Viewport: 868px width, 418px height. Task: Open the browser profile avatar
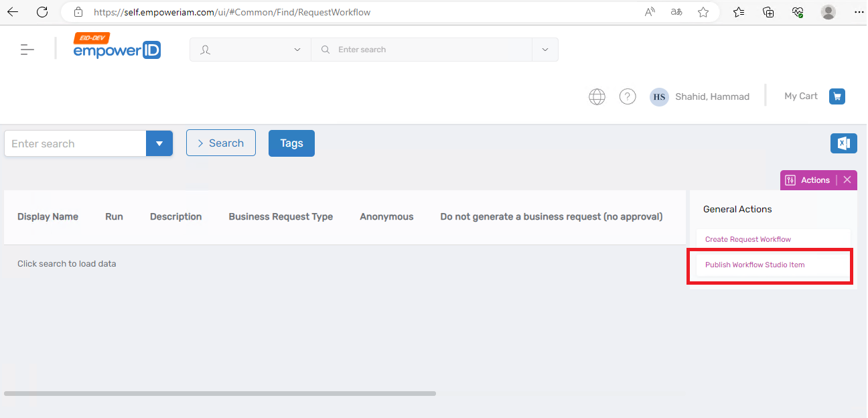point(828,12)
